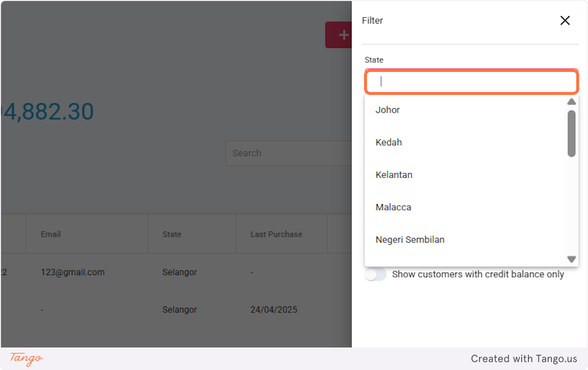Click the state list scrollbar thumb

(571, 134)
